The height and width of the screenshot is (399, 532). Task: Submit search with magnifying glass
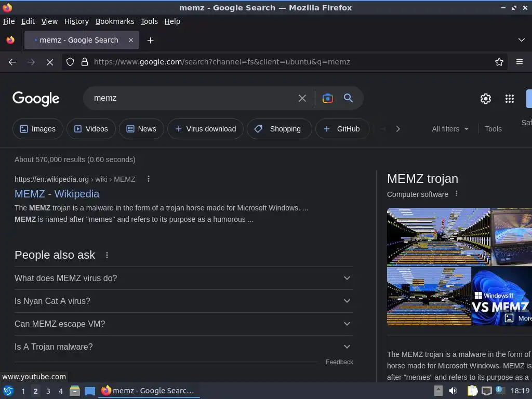coord(348,98)
